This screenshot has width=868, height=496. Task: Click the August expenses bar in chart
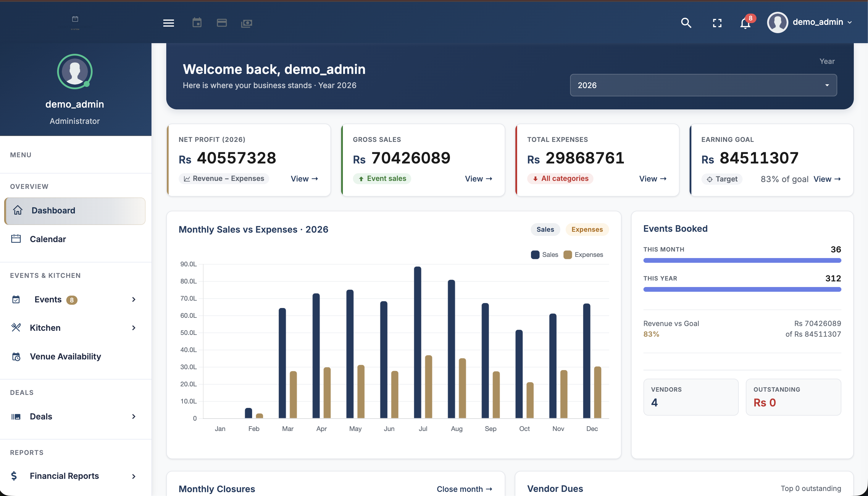[x=462, y=388]
